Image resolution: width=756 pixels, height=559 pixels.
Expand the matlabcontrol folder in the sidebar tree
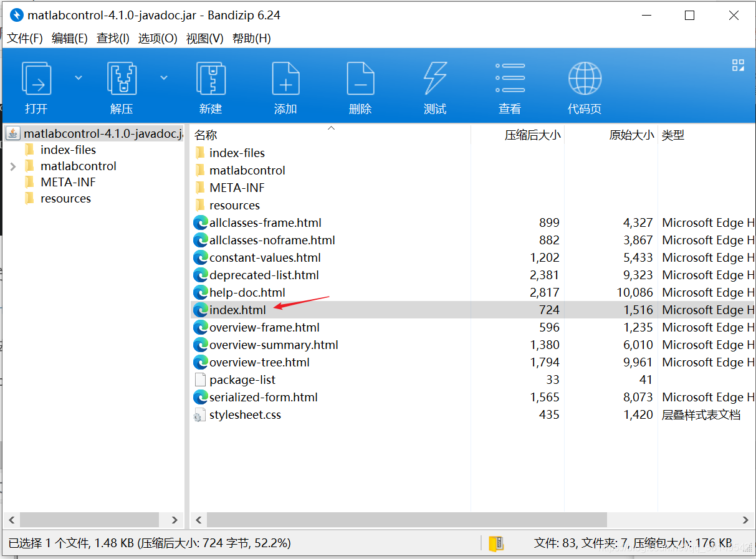(12, 166)
